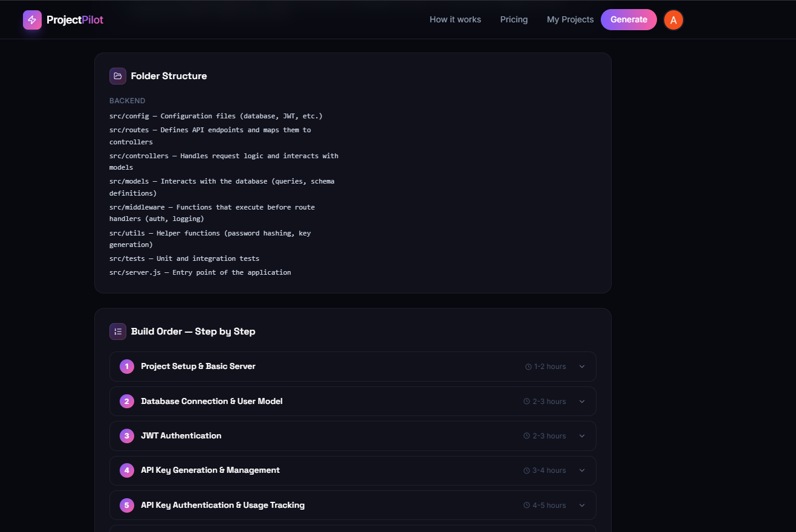Click the src/server.js entry point line

pos(200,272)
